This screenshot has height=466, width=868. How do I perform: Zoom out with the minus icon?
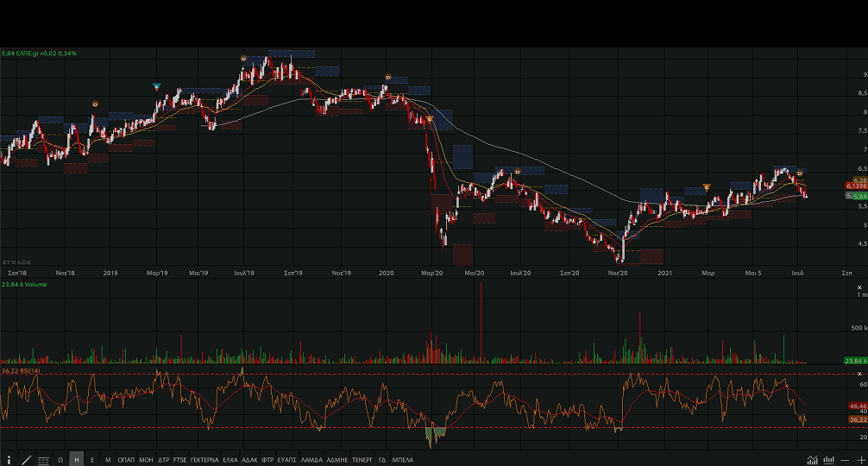pos(845,460)
